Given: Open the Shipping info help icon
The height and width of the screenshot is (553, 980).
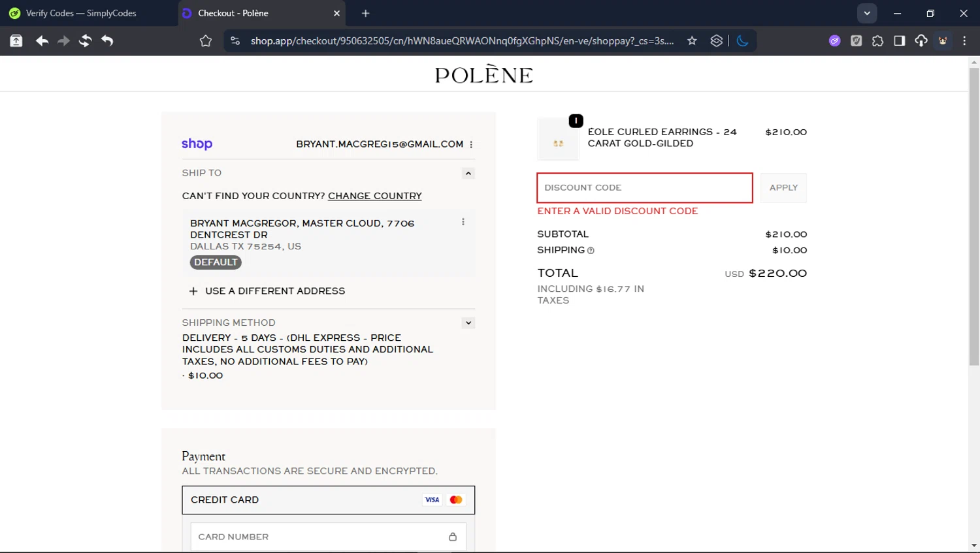Looking at the screenshot, I should 591,251.
